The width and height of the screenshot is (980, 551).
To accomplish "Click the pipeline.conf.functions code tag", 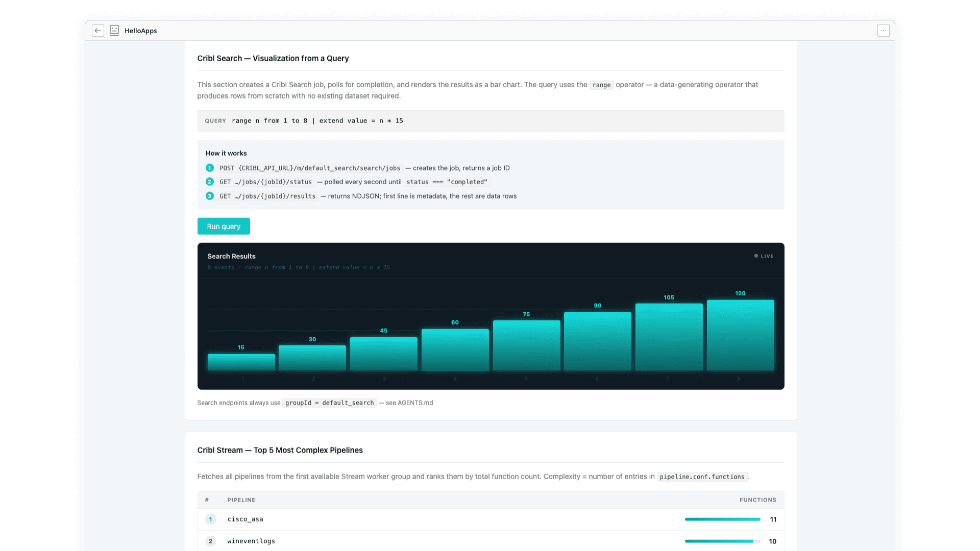I will pos(702,477).
